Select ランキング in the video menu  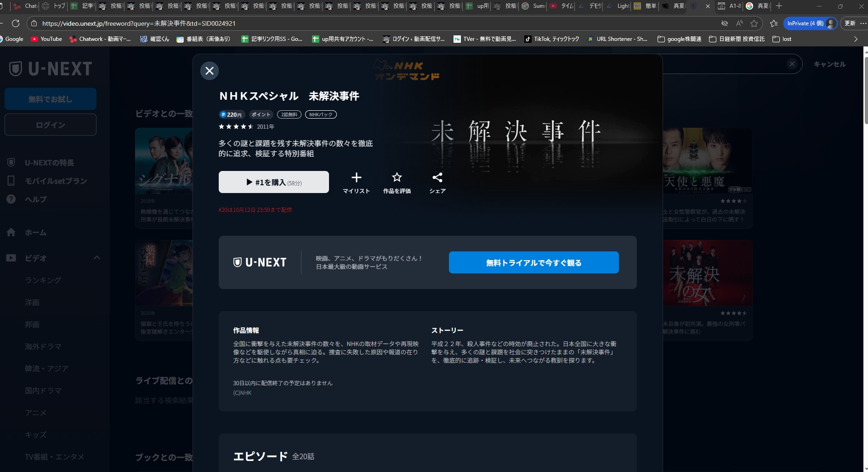click(x=43, y=280)
